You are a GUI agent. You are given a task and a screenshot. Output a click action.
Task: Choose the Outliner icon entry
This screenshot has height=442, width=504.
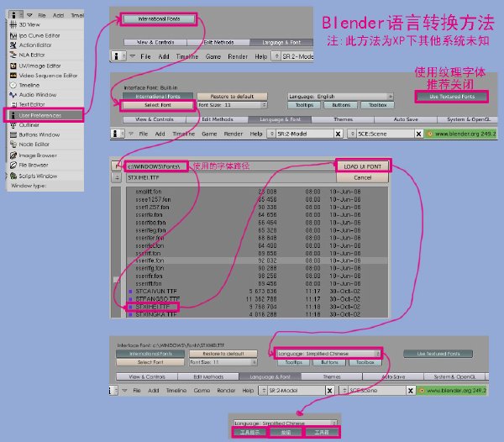point(13,125)
